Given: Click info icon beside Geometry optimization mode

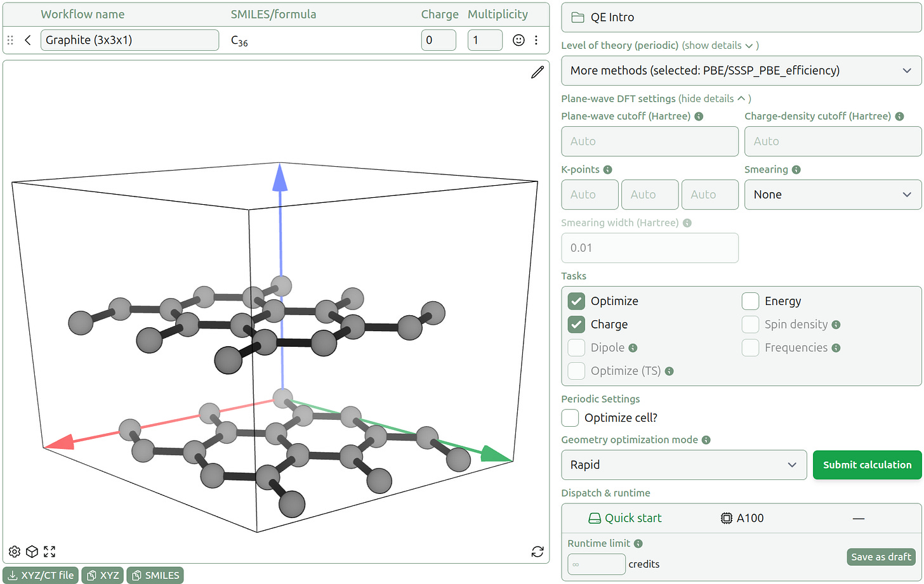Looking at the screenshot, I should (706, 440).
